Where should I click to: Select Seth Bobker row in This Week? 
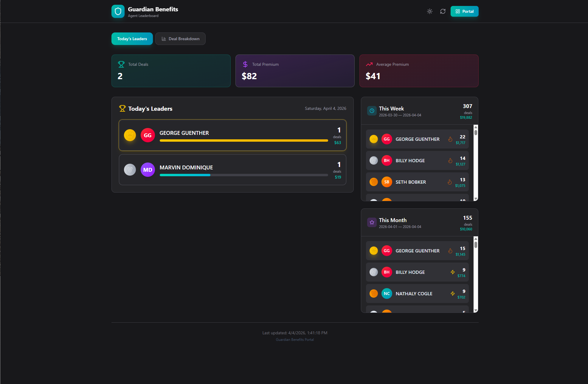click(417, 182)
